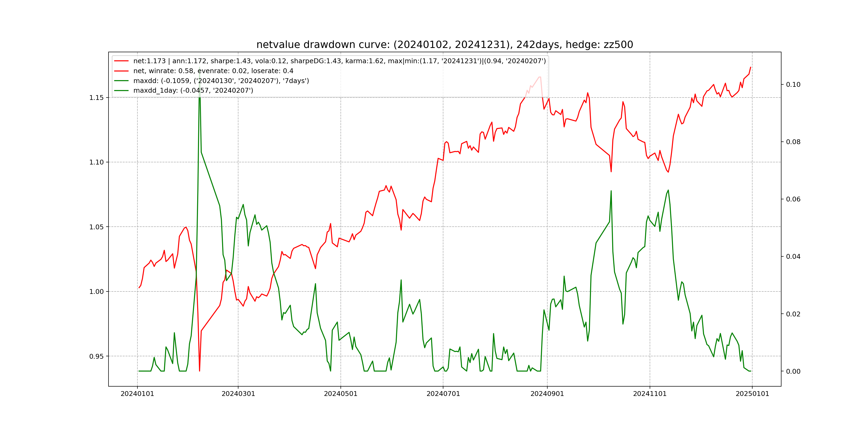Click the 20240301 x-axis date label
Screen dimensions: 868x434
point(238,394)
